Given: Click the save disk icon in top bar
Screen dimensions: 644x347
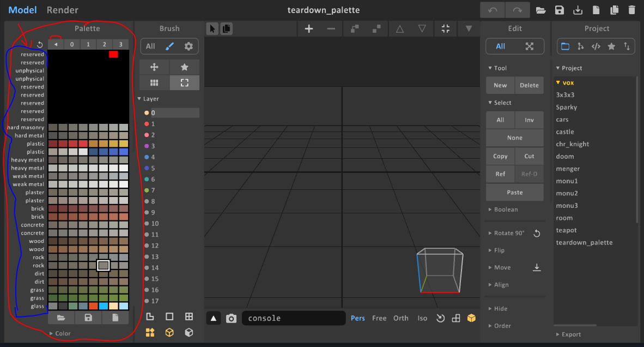Looking at the screenshot, I should pos(559,10).
